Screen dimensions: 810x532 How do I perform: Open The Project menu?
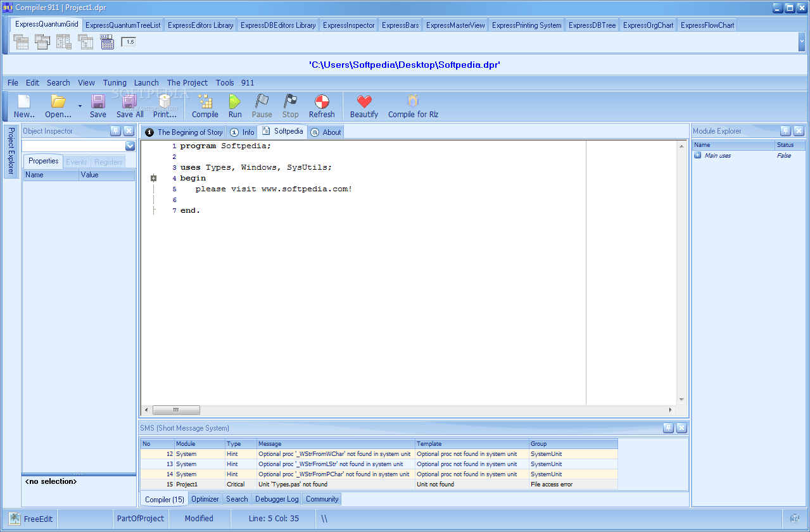point(187,82)
